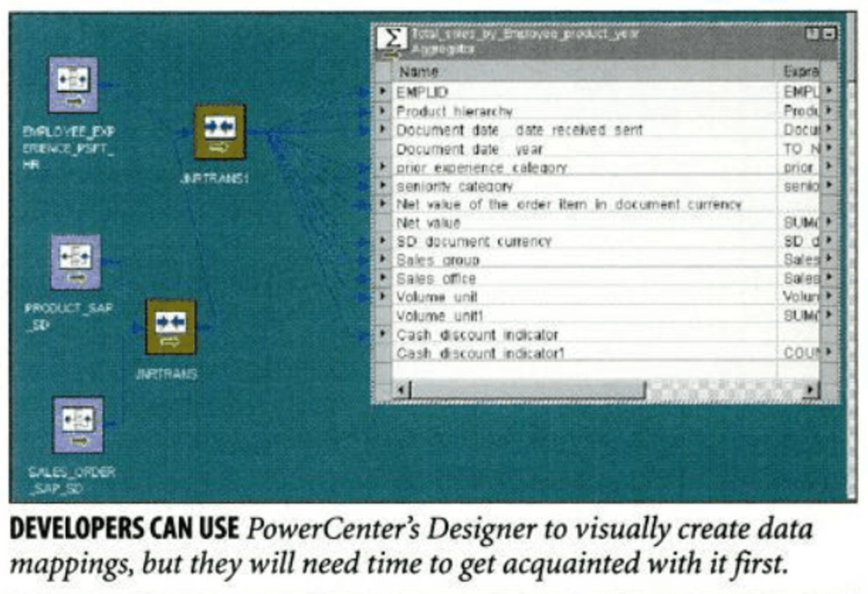Click the SD_document_currency port
Viewport: 868px width, 594px height.
click(474, 241)
